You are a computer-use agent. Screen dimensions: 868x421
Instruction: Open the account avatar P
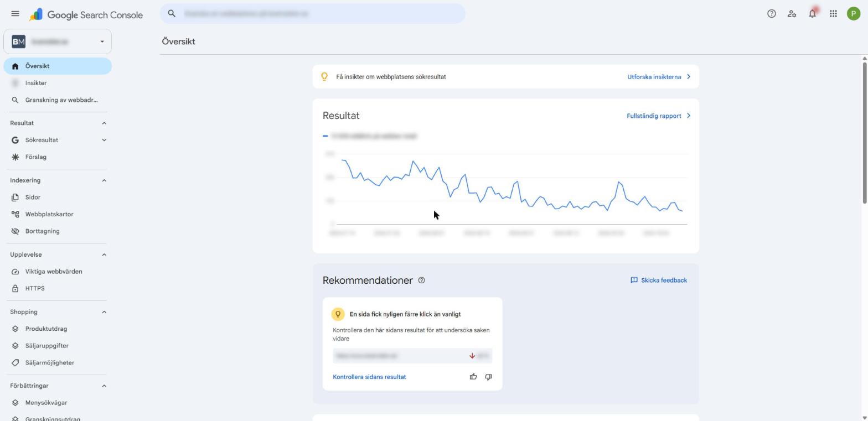pos(853,14)
